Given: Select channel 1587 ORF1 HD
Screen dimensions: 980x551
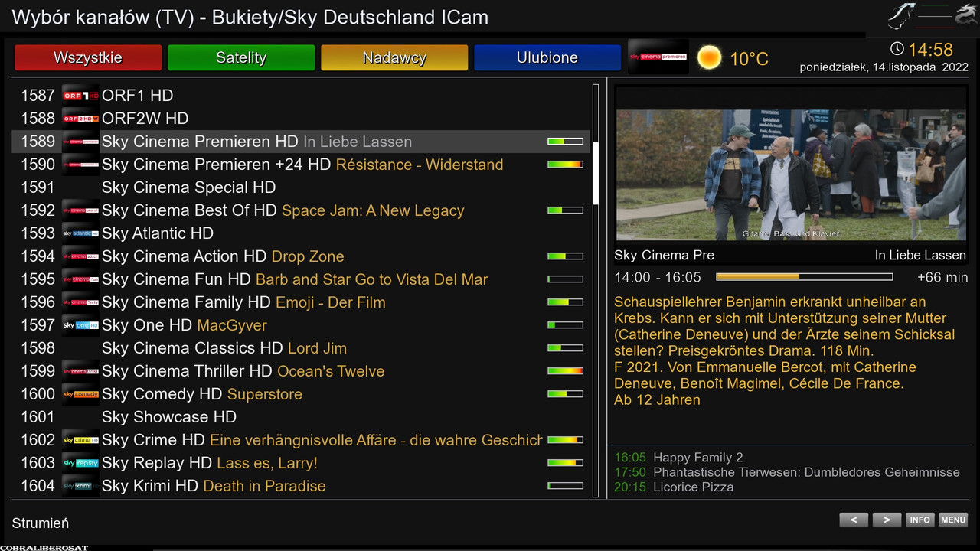Looking at the screenshot, I should tap(301, 96).
